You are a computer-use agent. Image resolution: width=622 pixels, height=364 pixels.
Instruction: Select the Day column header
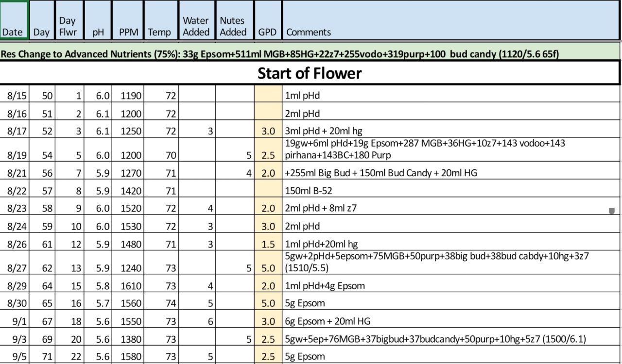[x=42, y=20]
